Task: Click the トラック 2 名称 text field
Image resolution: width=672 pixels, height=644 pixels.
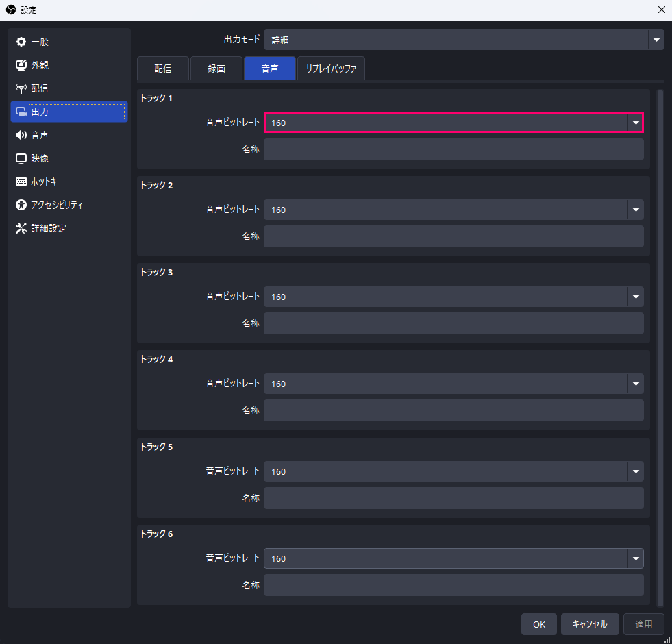Action: (x=453, y=236)
